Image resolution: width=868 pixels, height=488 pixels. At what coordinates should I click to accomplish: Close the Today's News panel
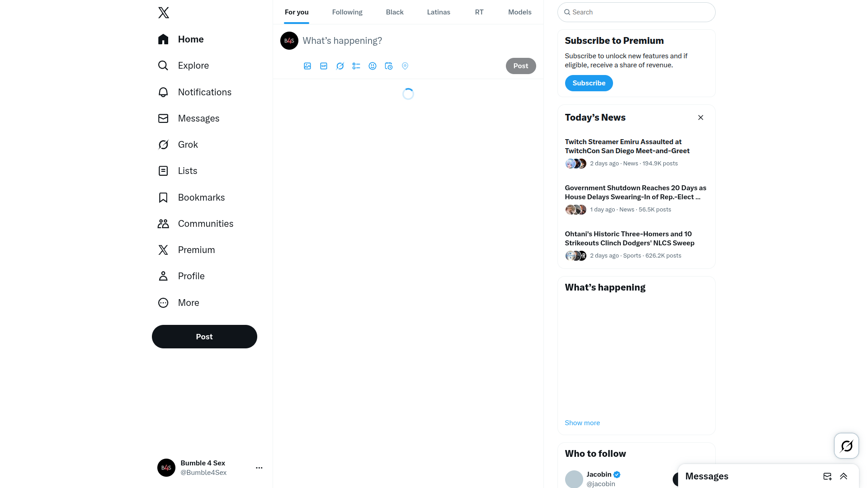pyautogui.click(x=701, y=117)
